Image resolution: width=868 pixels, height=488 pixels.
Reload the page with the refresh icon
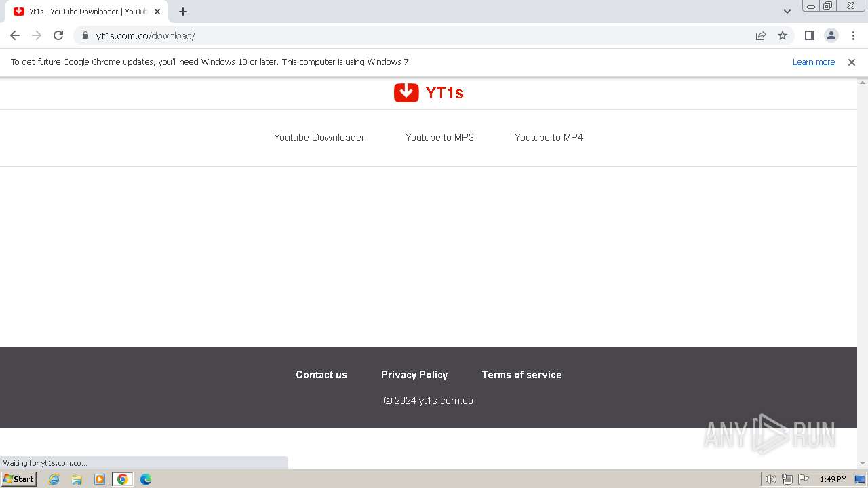(x=58, y=35)
